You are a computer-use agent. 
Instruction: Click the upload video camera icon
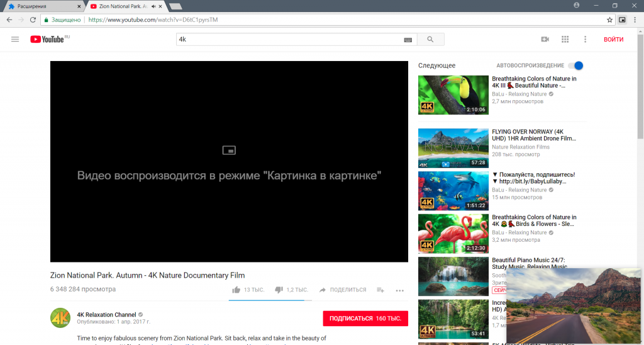[545, 39]
